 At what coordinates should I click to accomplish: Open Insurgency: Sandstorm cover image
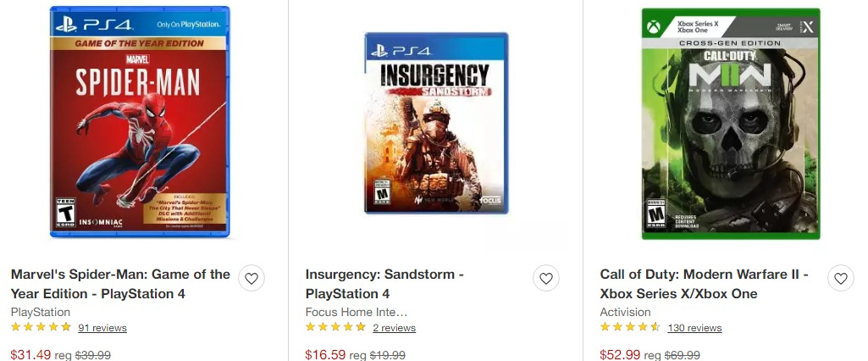pos(435,123)
